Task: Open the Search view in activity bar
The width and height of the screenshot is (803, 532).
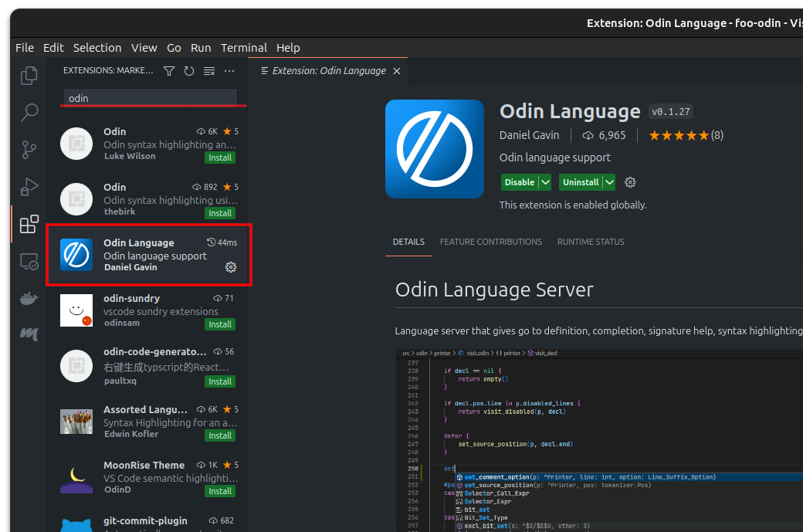Action: (x=29, y=113)
